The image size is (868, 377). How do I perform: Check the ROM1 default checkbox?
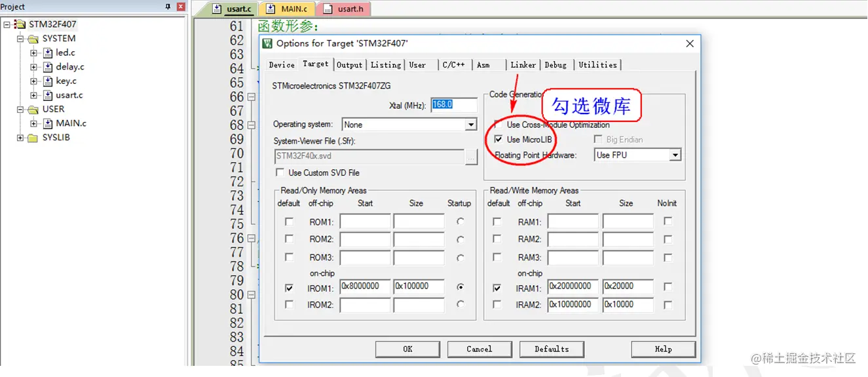tap(289, 222)
